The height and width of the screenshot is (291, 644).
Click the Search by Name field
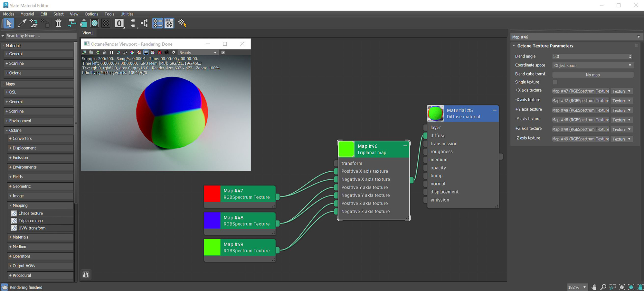coord(41,36)
